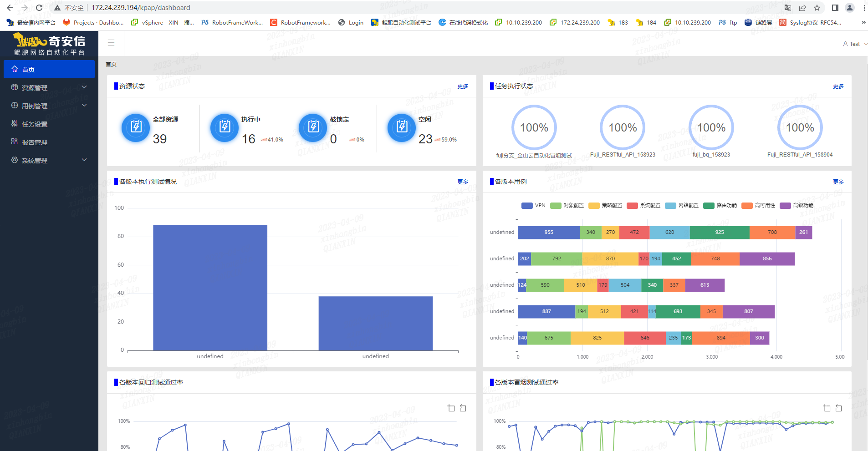Click zoom-select icon on 回归测试通过率 chart
The width and height of the screenshot is (868, 451).
point(451,408)
